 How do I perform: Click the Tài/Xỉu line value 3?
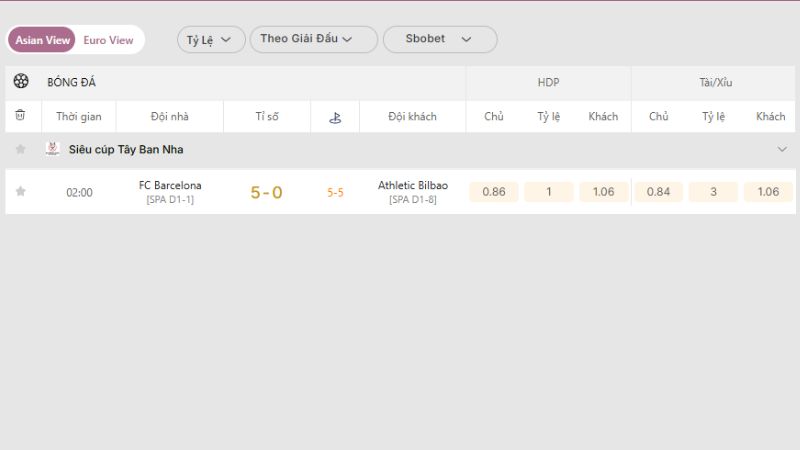coord(713,192)
